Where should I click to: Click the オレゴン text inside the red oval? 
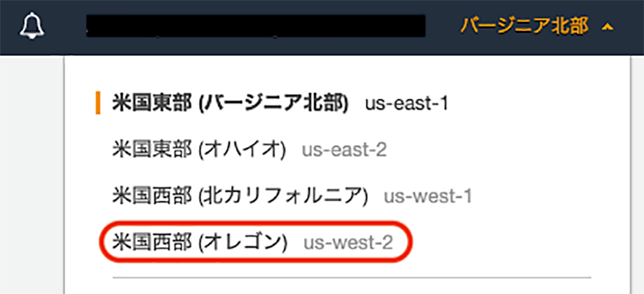(242, 243)
